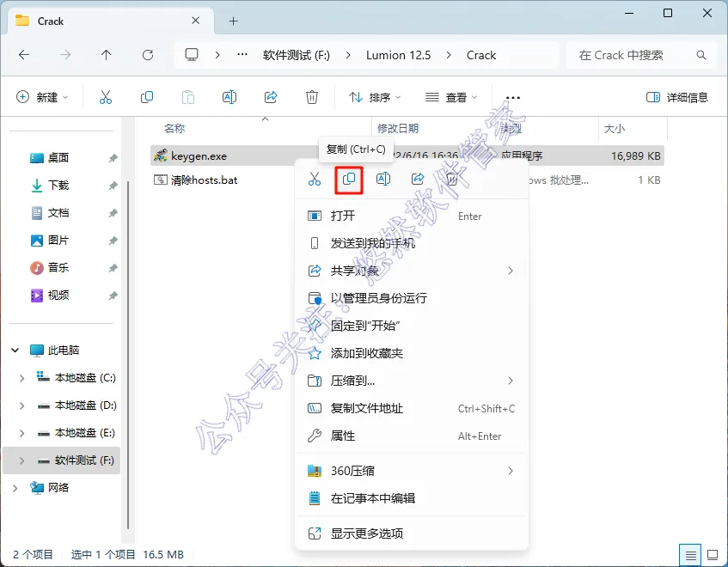
Task: Sort by the 大小 column header
Action: coord(615,129)
